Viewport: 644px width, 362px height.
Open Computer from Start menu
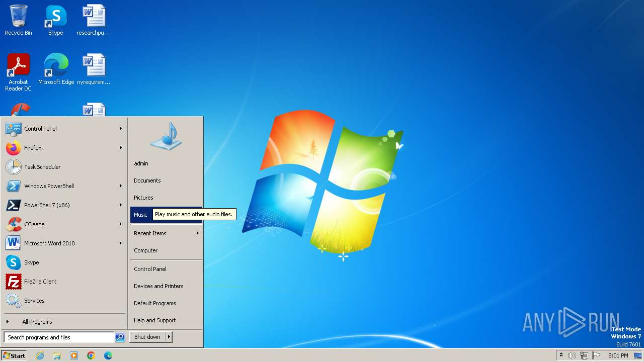pyautogui.click(x=166, y=250)
